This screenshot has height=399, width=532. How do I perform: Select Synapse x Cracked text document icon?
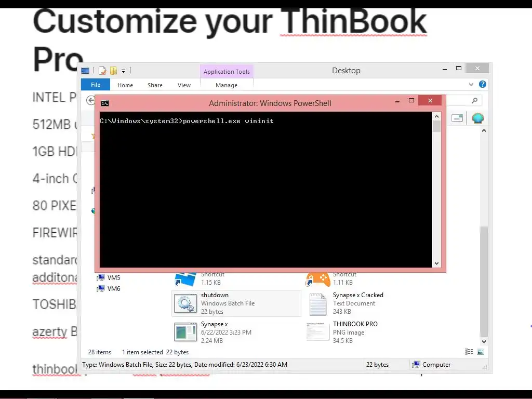(x=318, y=304)
